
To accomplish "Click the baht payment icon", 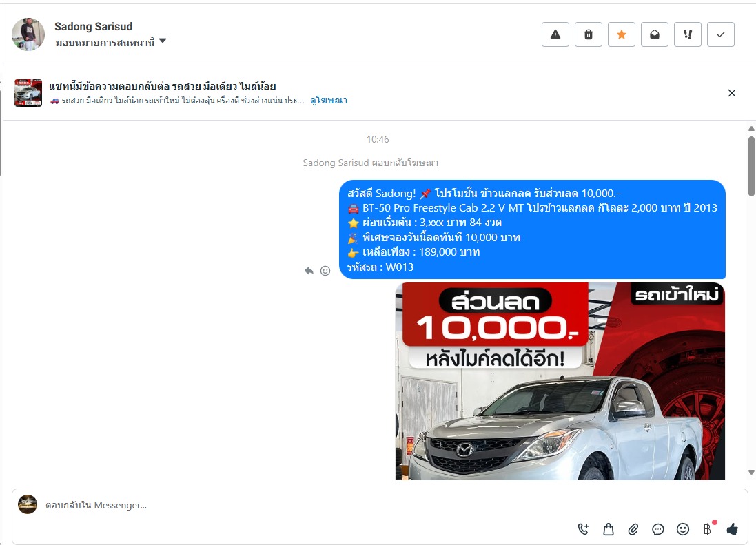I will click(x=707, y=529).
